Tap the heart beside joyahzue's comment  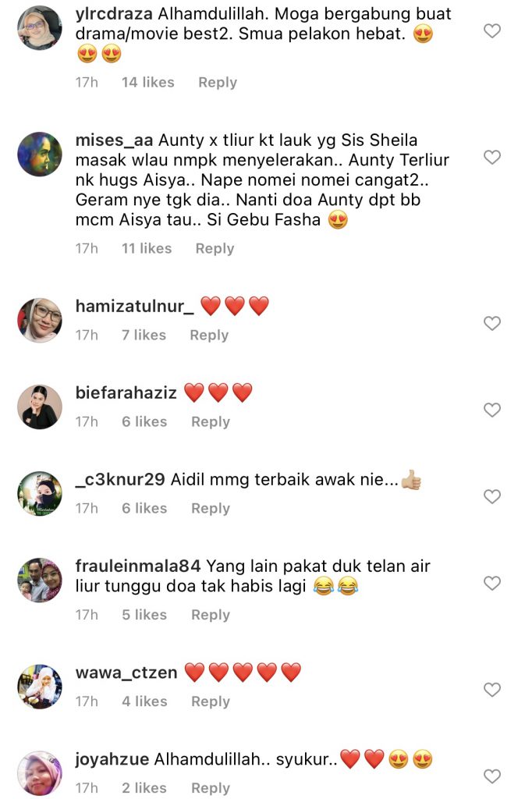coord(491,776)
